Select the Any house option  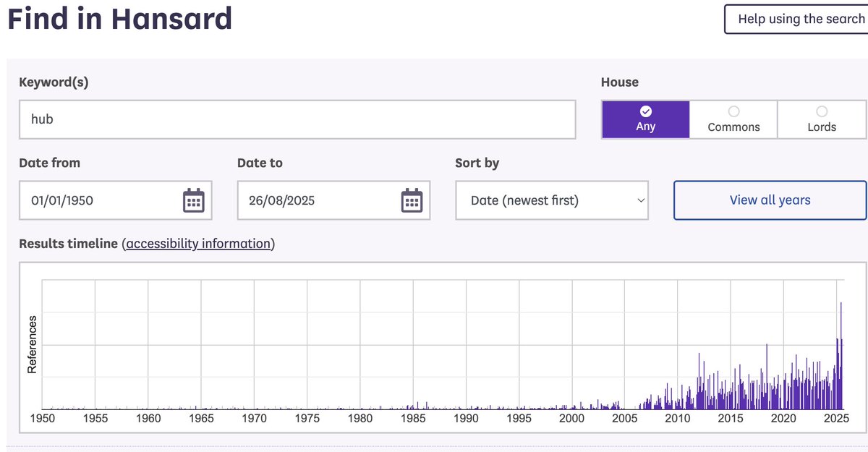click(646, 119)
